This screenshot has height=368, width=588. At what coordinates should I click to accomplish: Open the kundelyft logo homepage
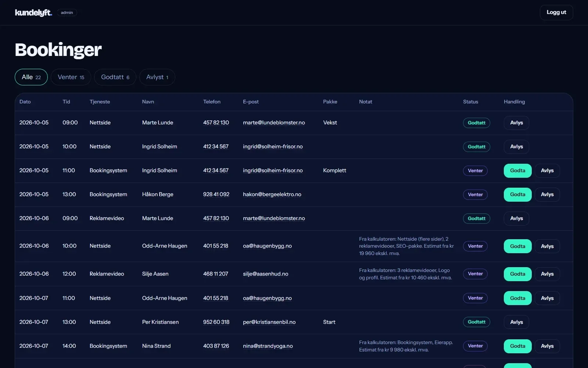33,13
